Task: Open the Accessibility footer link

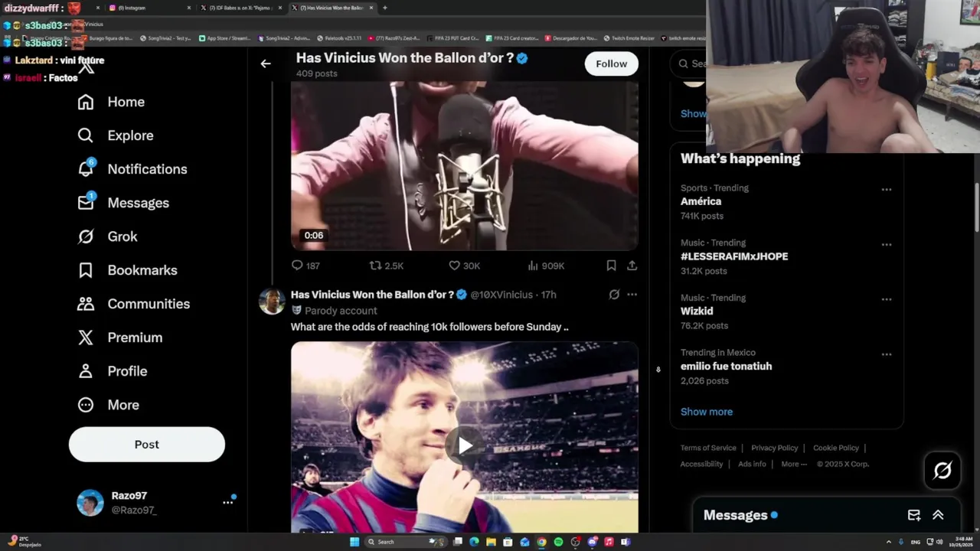Action: [701, 464]
